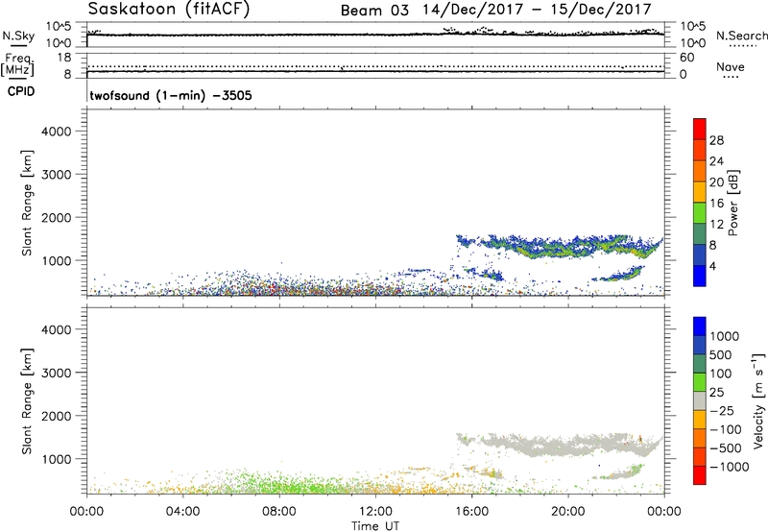
Task: Click the '10^5' tick beside N.Sky
Action: click(x=59, y=27)
